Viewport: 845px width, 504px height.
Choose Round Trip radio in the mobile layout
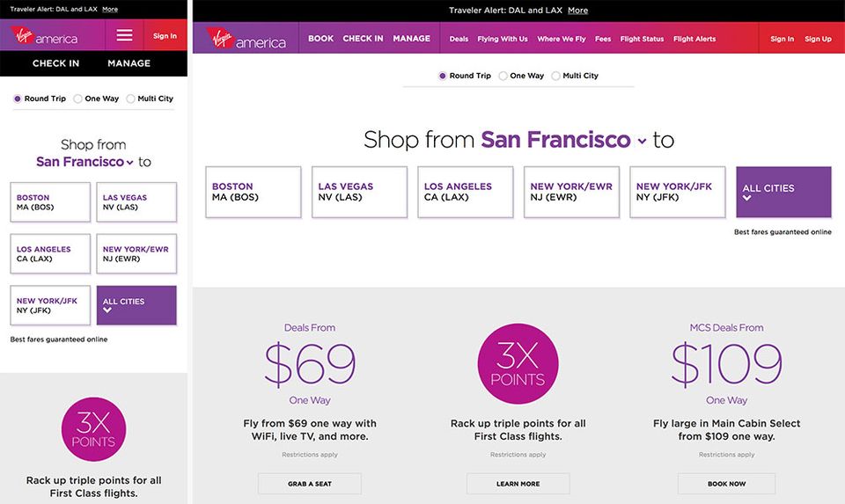(18, 99)
